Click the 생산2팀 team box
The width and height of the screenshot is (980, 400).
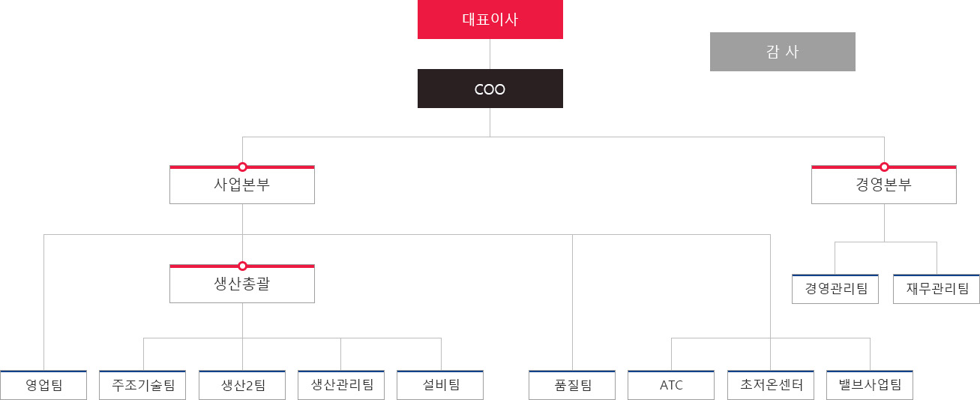pos(242,386)
